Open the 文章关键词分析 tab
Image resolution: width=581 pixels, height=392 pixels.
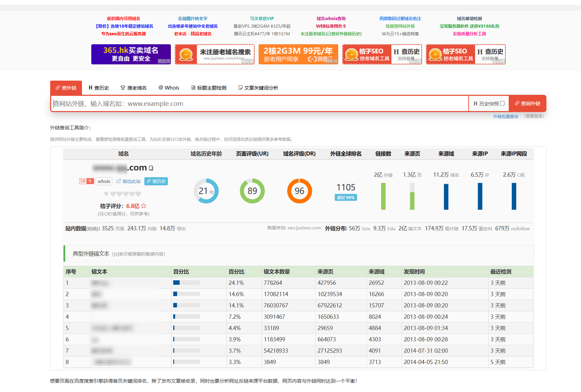click(258, 88)
